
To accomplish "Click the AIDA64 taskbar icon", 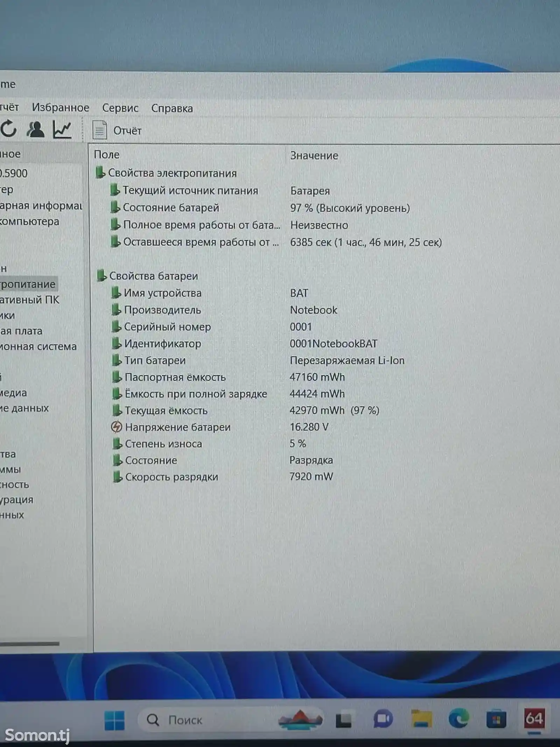I will pyautogui.click(x=534, y=718).
